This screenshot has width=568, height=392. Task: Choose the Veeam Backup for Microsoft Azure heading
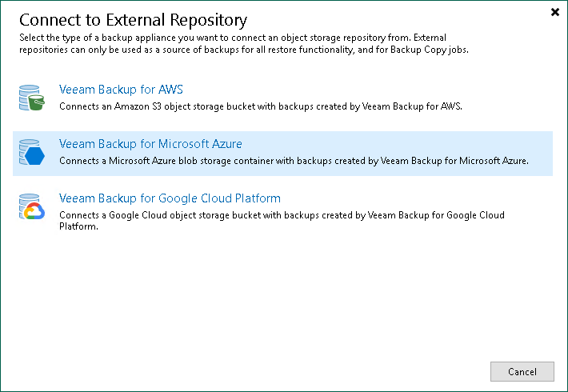coord(150,144)
